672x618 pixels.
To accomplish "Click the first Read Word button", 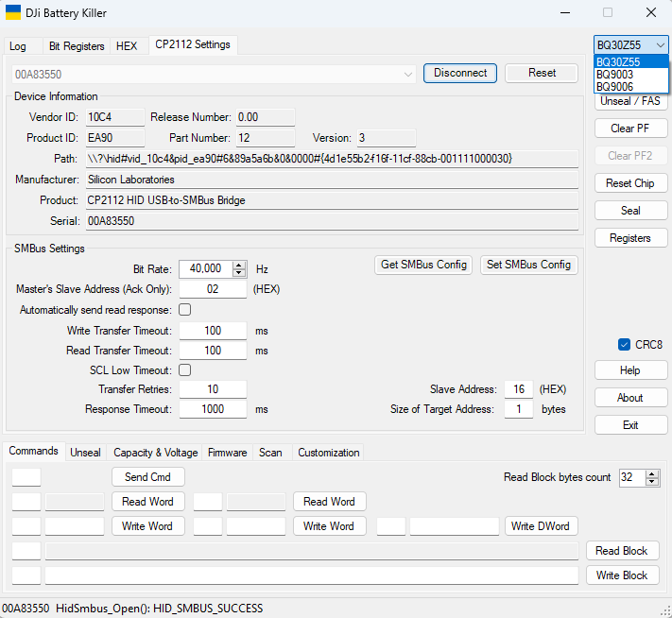I will pos(147,502).
